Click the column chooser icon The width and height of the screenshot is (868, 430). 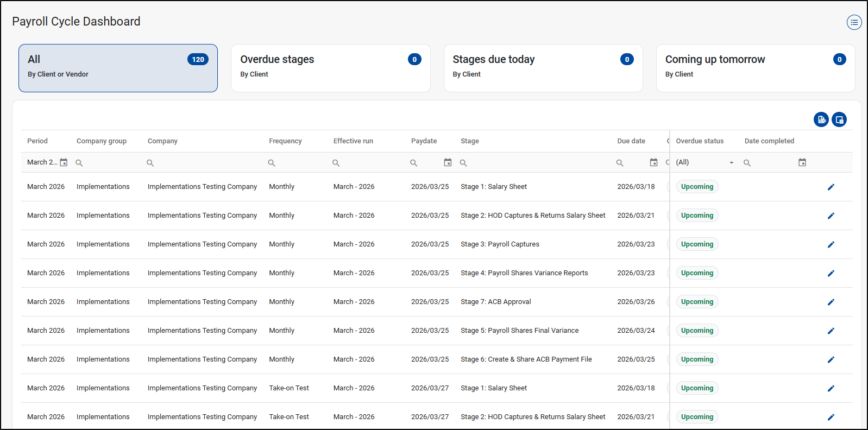pyautogui.click(x=839, y=119)
